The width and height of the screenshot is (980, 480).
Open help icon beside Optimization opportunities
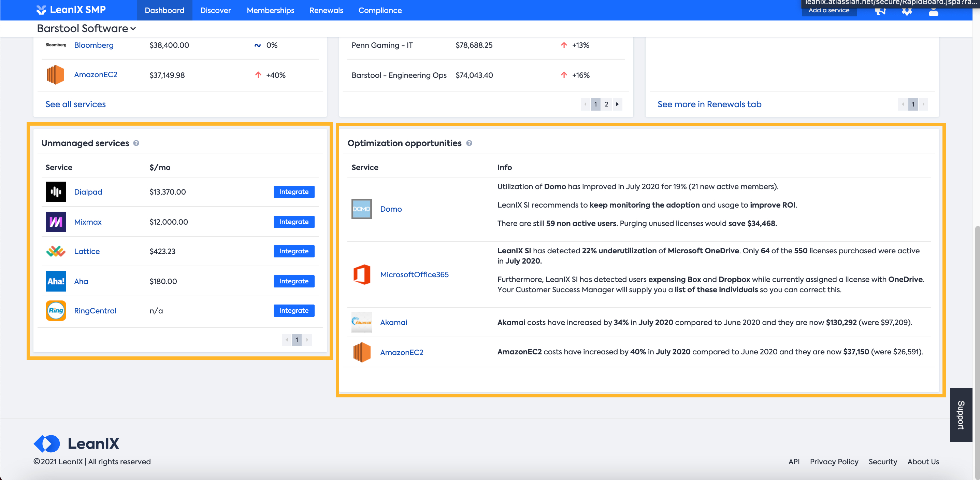click(x=469, y=143)
